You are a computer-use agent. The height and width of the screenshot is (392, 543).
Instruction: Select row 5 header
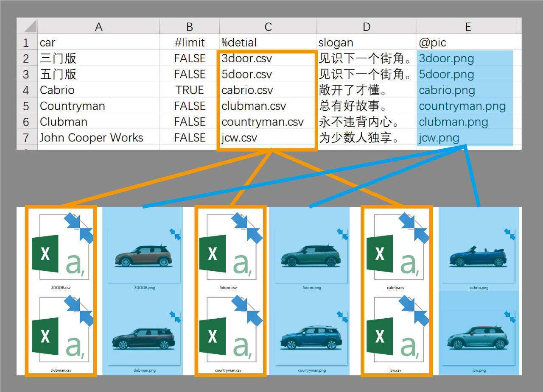tap(27, 106)
